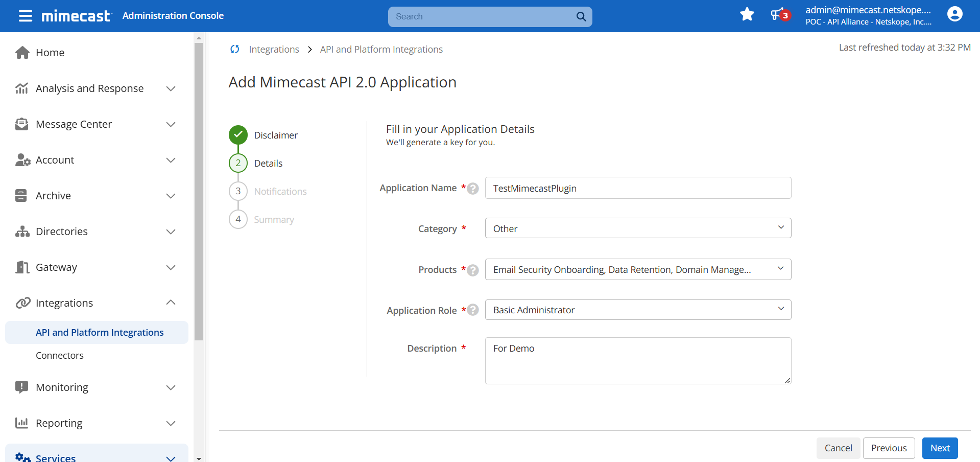Click the sidebar scroll up arrow
Image resolution: width=980 pixels, height=462 pixels.
pyautogui.click(x=199, y=38)
